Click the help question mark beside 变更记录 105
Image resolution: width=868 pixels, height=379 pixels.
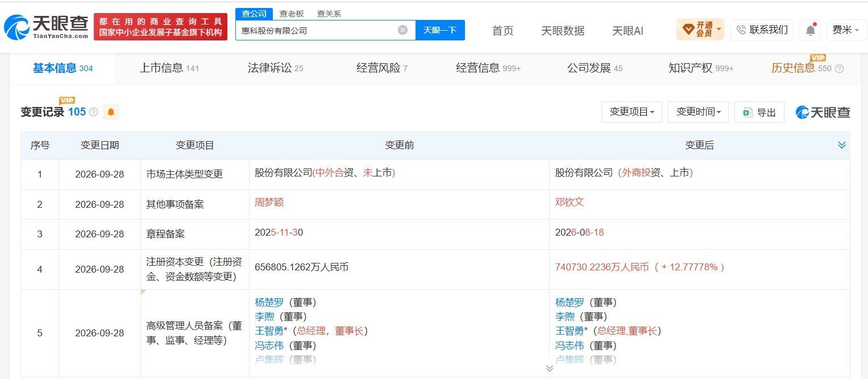(x=94, y=112)
